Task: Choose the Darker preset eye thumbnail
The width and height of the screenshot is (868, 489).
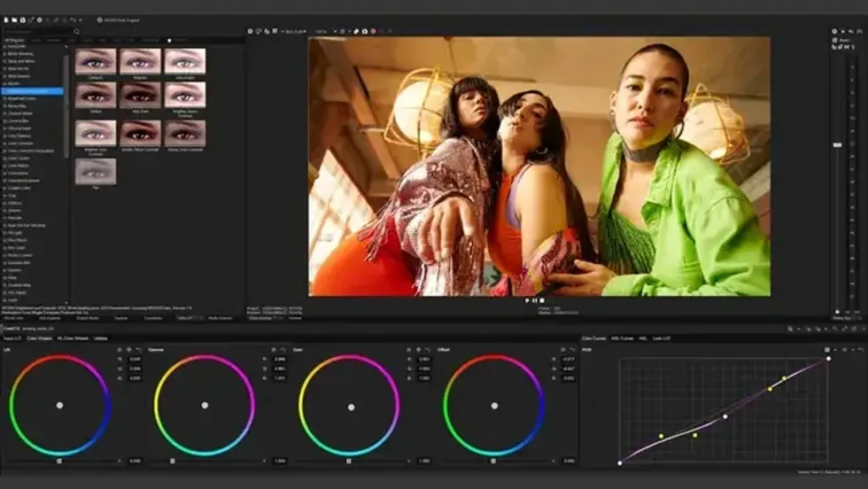Action: 96,96
